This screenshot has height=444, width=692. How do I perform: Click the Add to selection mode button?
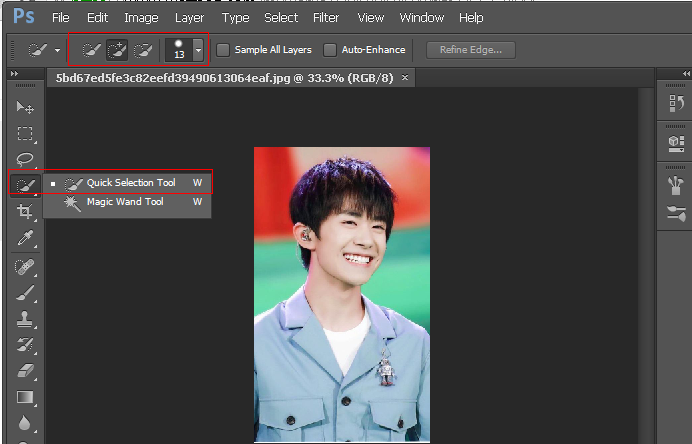pos(117,50)
